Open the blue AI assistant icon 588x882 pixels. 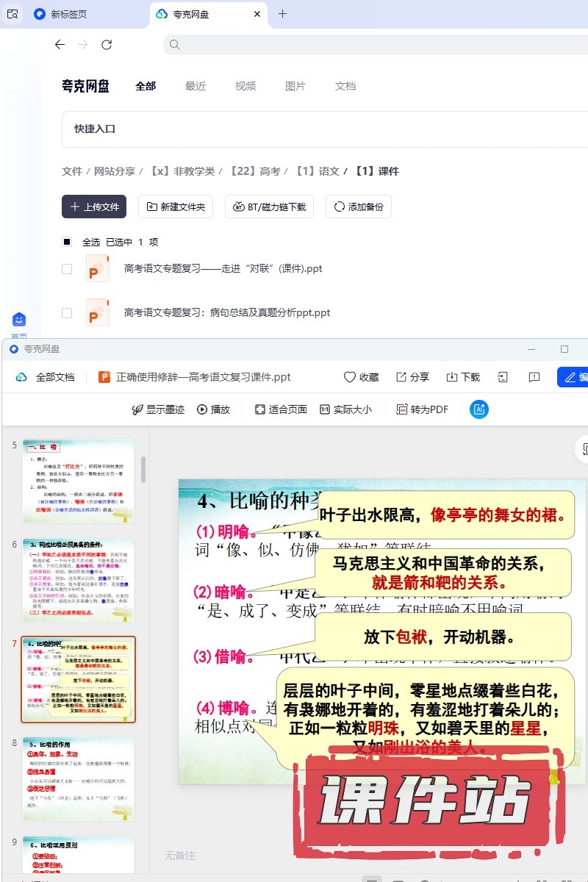coord(479,409)
